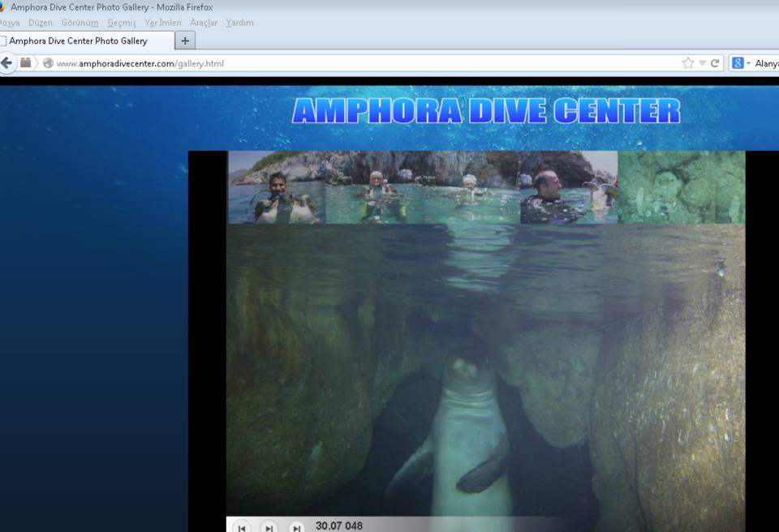The image size is (779, 532).
Task: Click the search box containing Alanya
Action: [x=766, y=63]
